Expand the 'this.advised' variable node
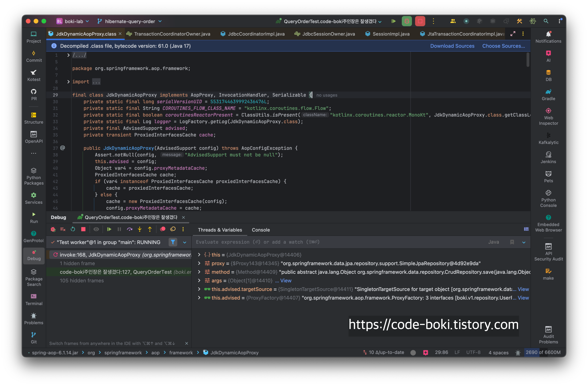The height and width of the screenshot is (386, 588). [x=199, y=298]
